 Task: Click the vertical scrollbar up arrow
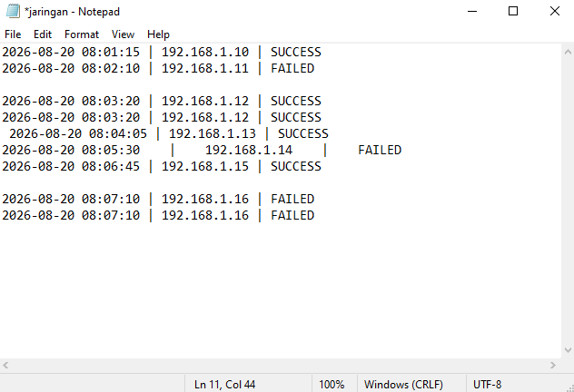point(568,52)
